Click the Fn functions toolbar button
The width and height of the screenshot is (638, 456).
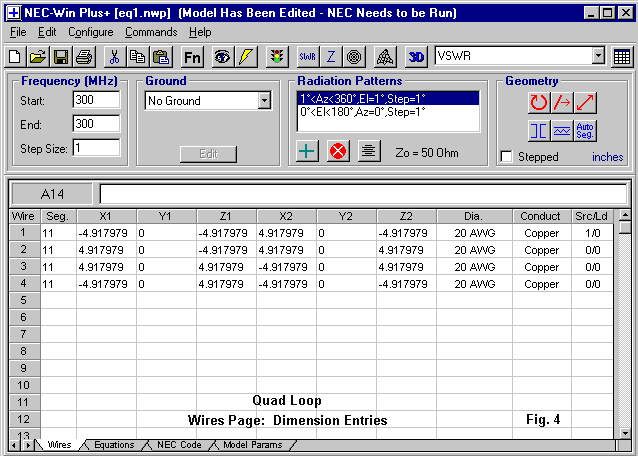tap(192, 57)
